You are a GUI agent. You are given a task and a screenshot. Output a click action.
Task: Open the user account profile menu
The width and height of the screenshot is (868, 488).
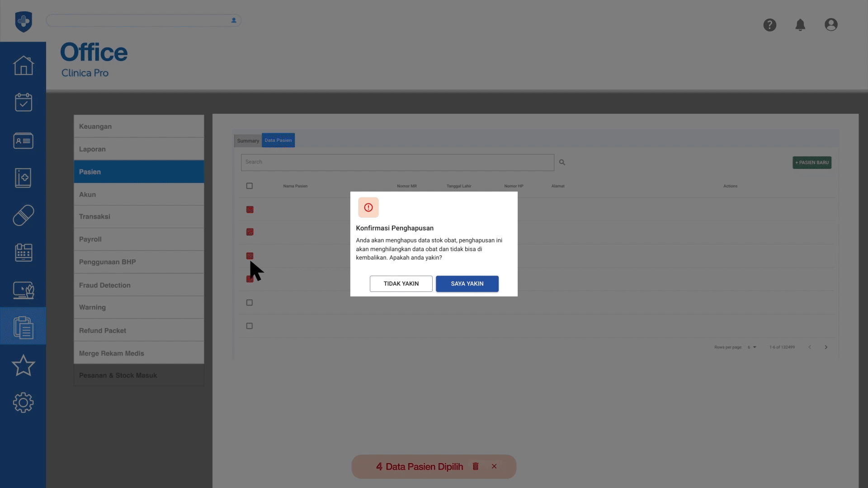click(x=831, y=25)
